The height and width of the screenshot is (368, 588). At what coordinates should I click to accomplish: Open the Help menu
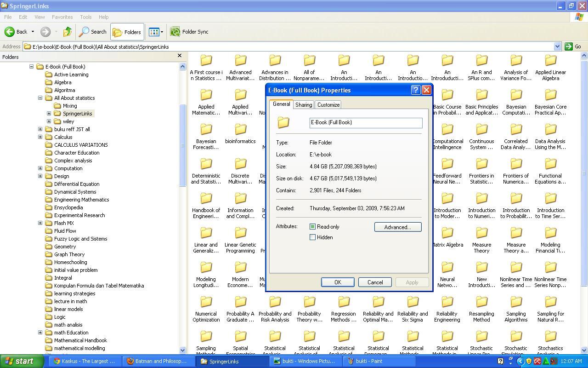point(103,17)
